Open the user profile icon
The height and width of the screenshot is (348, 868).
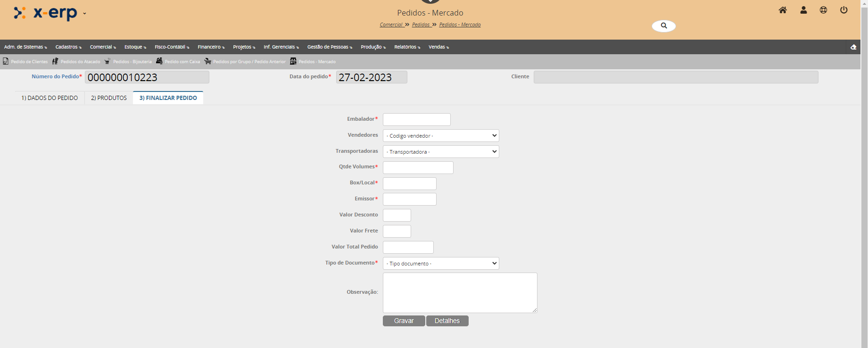[803, 10]
